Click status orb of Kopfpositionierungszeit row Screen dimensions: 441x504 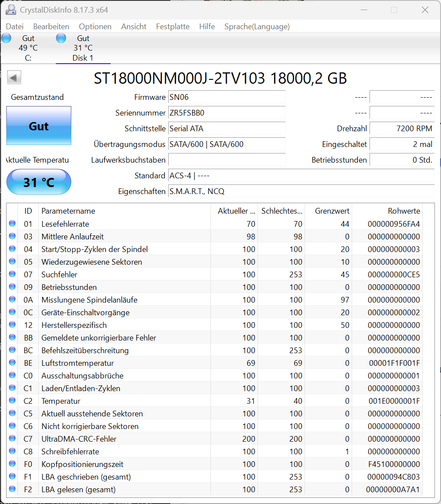(12, 463)
